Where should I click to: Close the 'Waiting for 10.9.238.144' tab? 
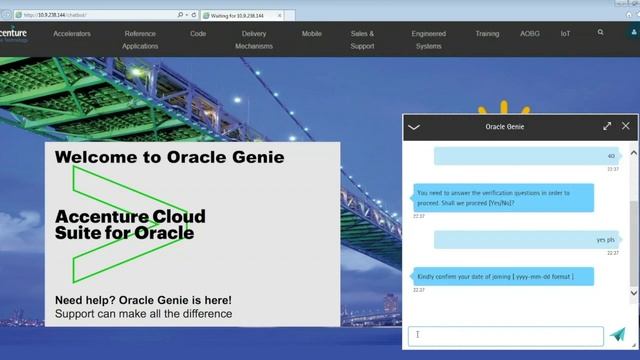(280, 16)
